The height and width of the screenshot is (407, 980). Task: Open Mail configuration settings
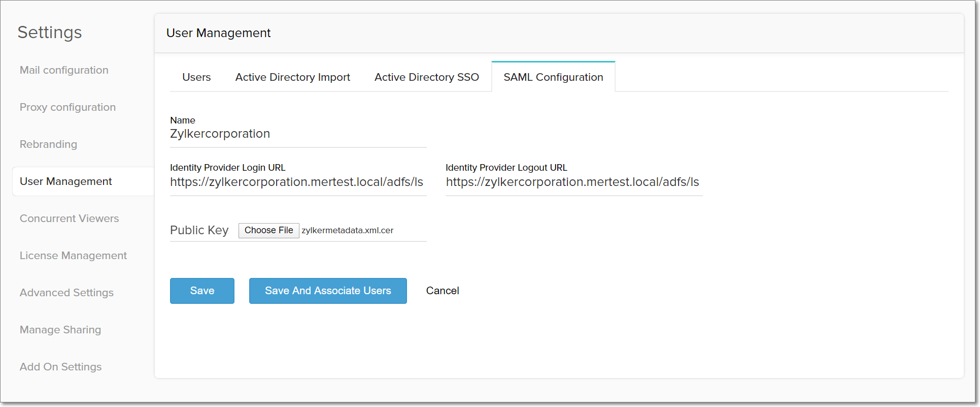(64, 70)
